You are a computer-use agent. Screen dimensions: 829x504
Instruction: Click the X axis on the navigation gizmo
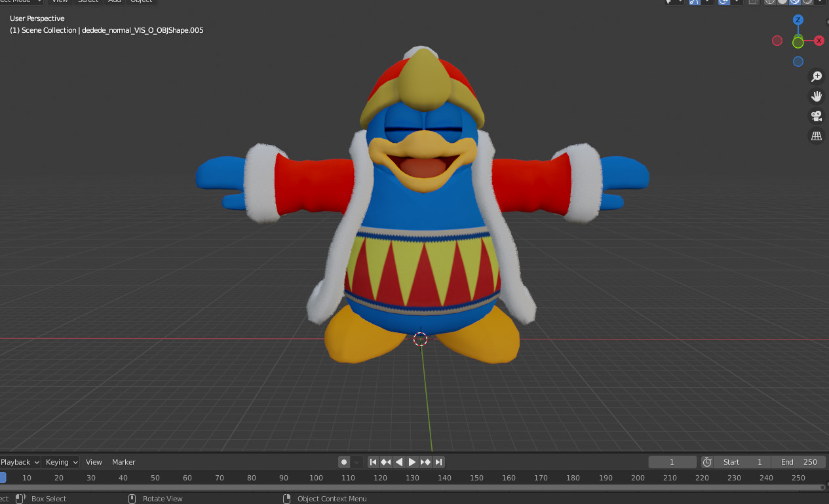[819, 41]
